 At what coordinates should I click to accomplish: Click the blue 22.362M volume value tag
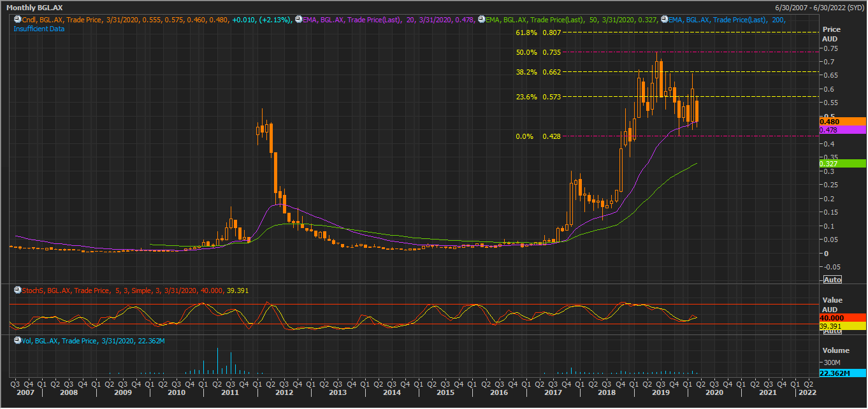tap(843, 373)
